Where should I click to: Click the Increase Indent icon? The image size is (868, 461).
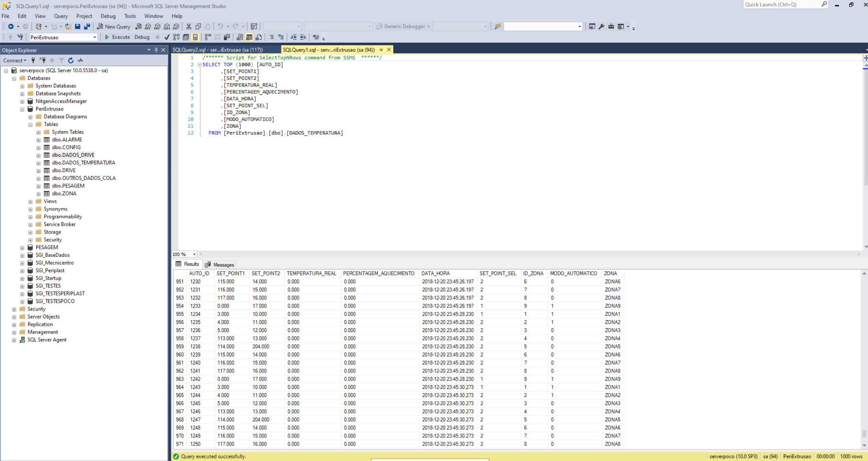coord(303,37)
